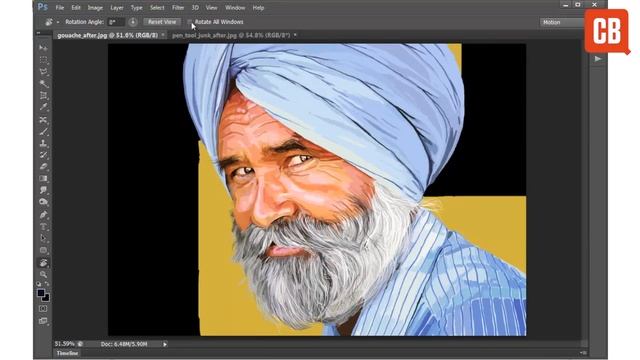Select the Eraser tool
640x360 pixels.
(43, 167)
